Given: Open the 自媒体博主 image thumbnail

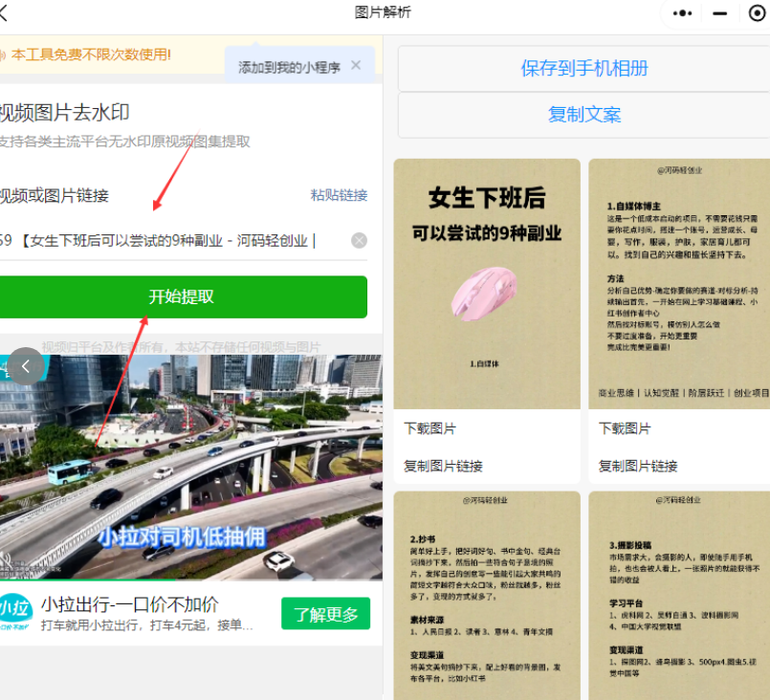Looking at the screenshot, I should [679, 283].
